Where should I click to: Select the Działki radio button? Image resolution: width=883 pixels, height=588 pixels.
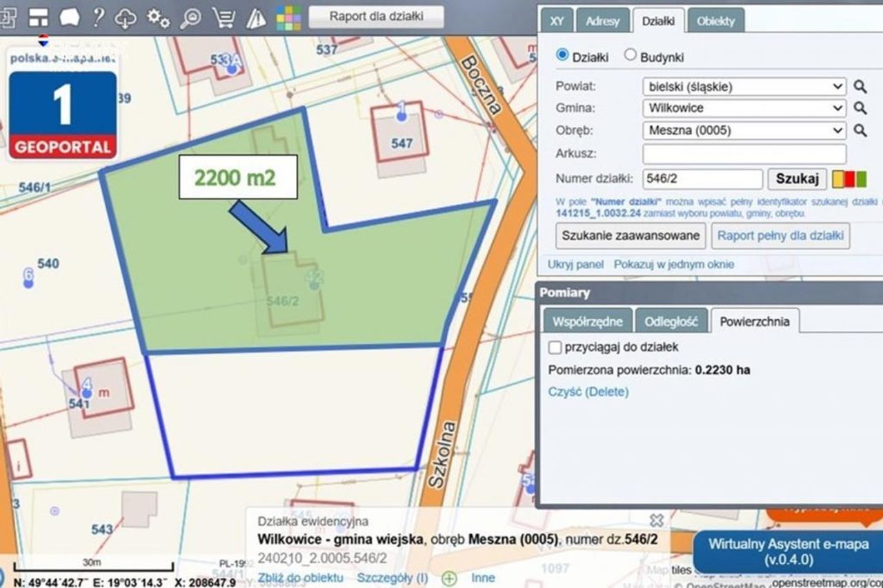[x=562, y=55]
